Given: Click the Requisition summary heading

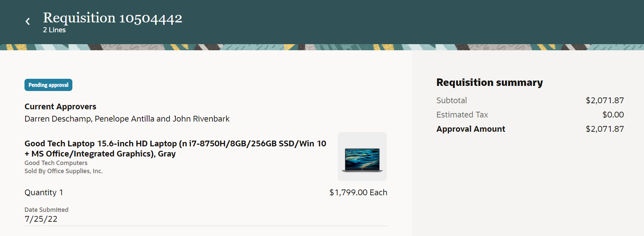Looking at the screenshot, I should tap(489, 83).
